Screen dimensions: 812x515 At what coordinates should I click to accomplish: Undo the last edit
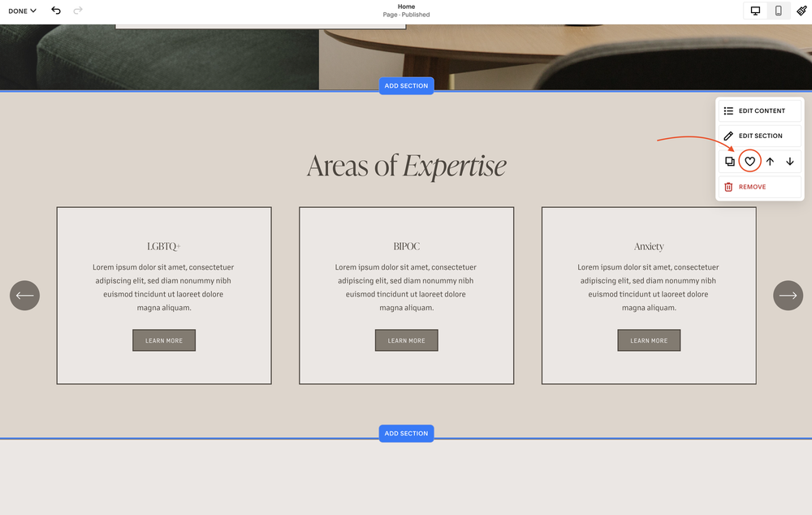tap(55, 11)
